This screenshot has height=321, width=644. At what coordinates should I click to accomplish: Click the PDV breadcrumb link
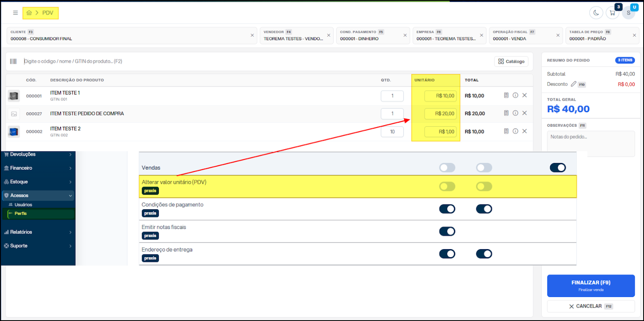[48, 13]
